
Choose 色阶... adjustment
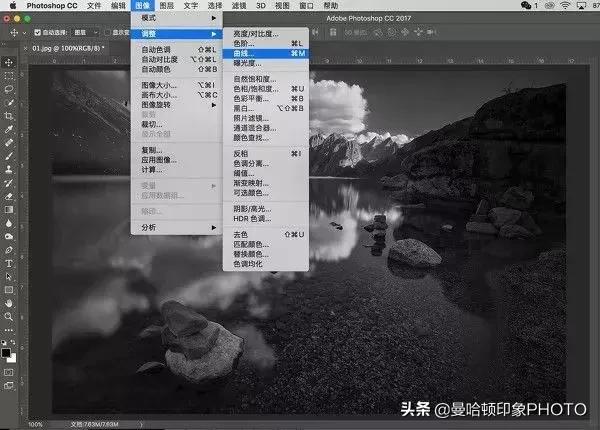point(266,44)
